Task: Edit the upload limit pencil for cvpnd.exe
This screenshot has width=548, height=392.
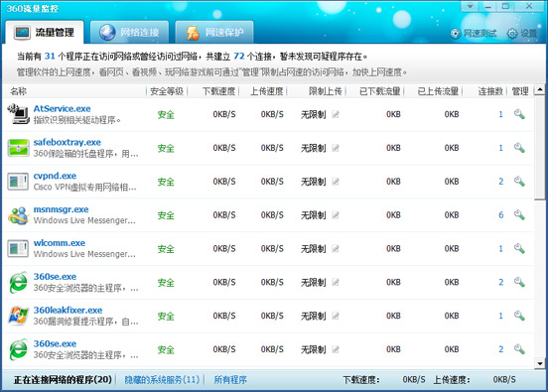Action: [336, 182]
